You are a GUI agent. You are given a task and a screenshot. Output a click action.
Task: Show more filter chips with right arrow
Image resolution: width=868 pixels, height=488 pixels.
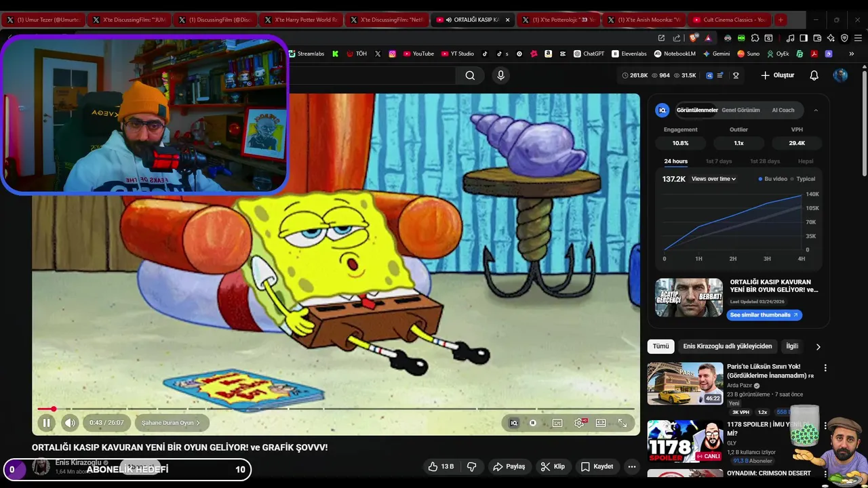click(818, 346)
